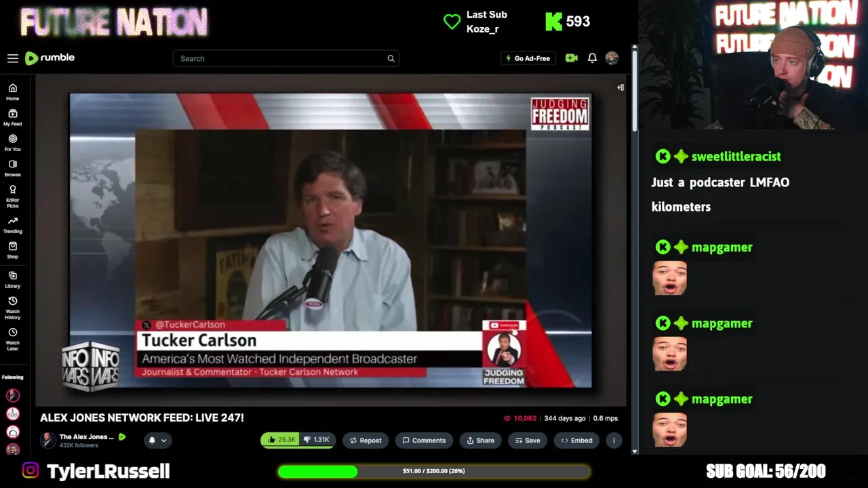Image resolution: width=868 pixels, height=488 pixels.
Task: Click The Alex Jones channel avatar
Action: (x=48, y=440)
